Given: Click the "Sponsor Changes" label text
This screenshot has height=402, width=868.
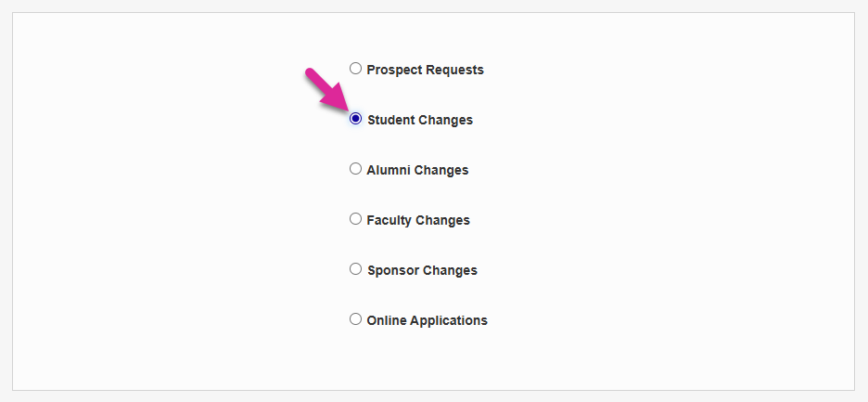Looking at the screenshot, I should click(422, 270).
